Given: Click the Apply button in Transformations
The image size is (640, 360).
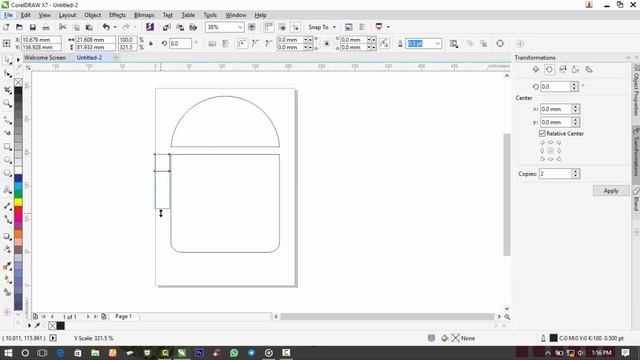Looking at the screenshot, I should pyautogui.click(x=611, y=191).
